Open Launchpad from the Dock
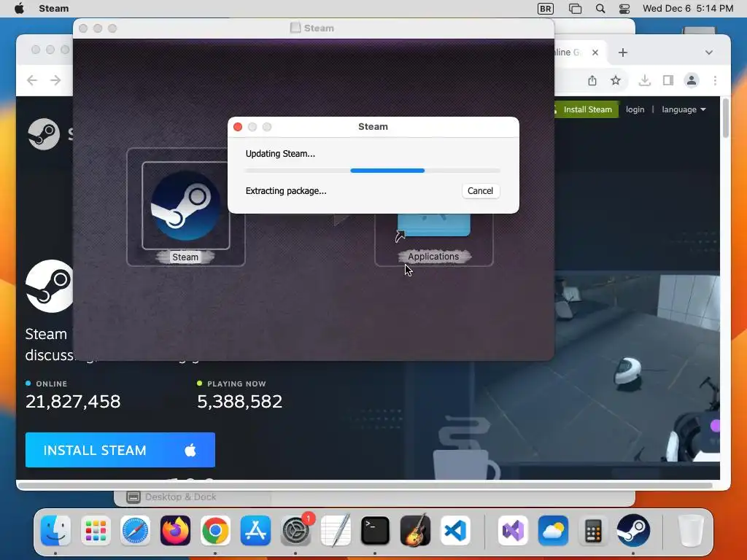Viewport: 747px width, 560px height. (x=96, y=531)
